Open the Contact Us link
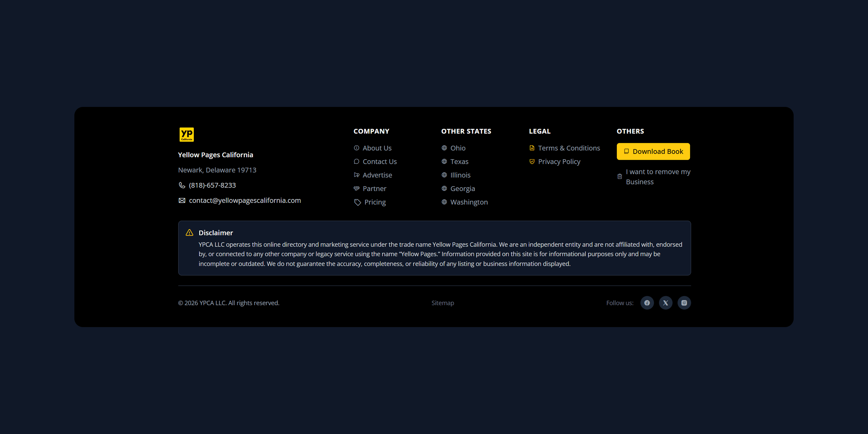Viewport: 868px width, 434px height. point(380,161)
